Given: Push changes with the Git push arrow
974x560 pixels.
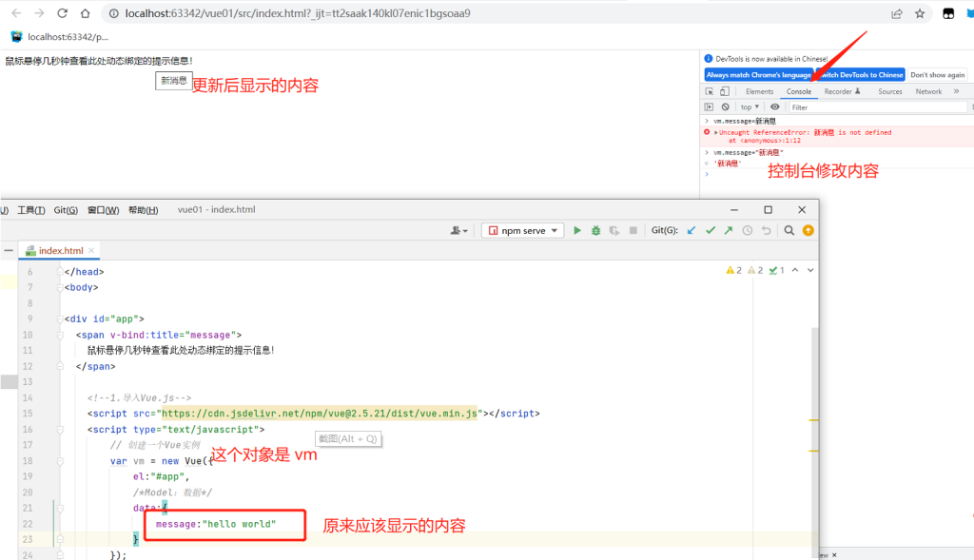Looking at the screenshot, I should (x=728, y=230).
